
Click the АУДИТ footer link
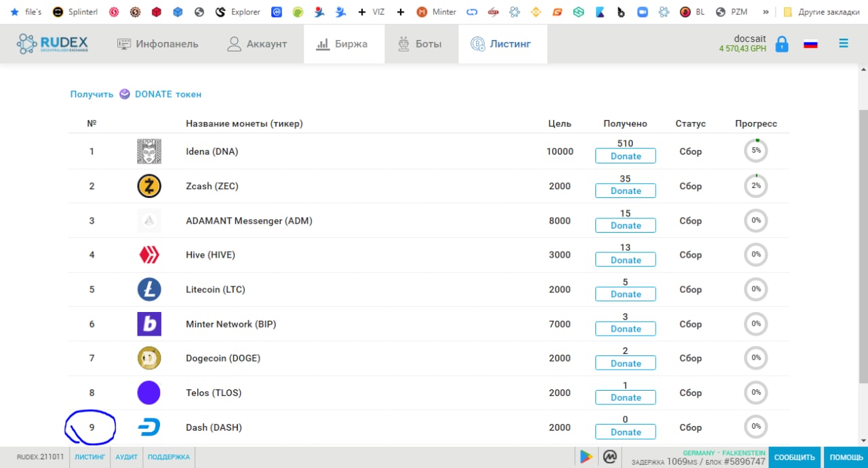pos(127,457)
